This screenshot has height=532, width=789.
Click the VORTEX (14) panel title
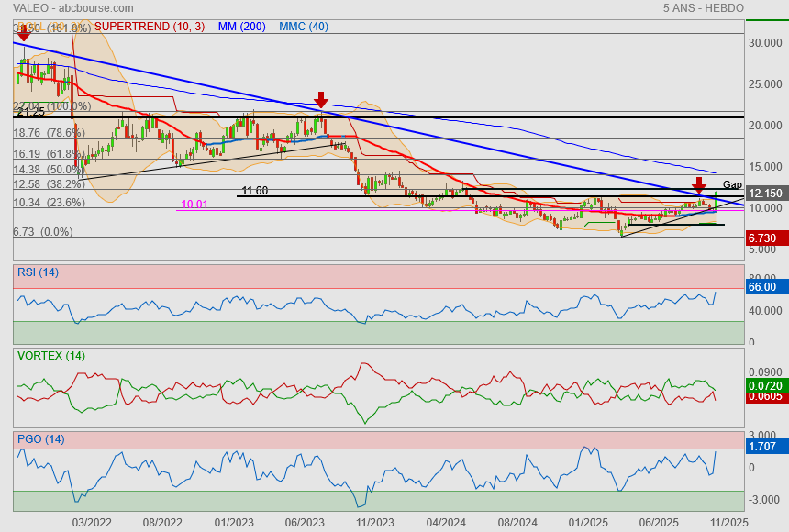tap(50, 355)
